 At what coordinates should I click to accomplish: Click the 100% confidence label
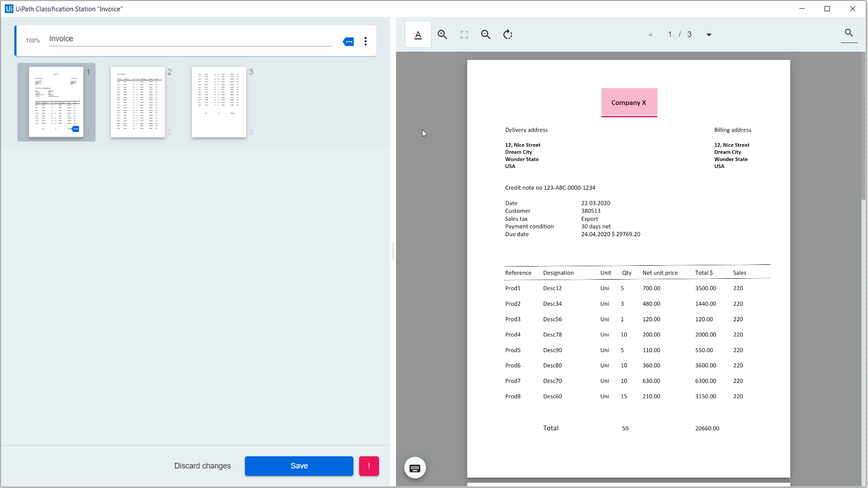coord(33,40)
